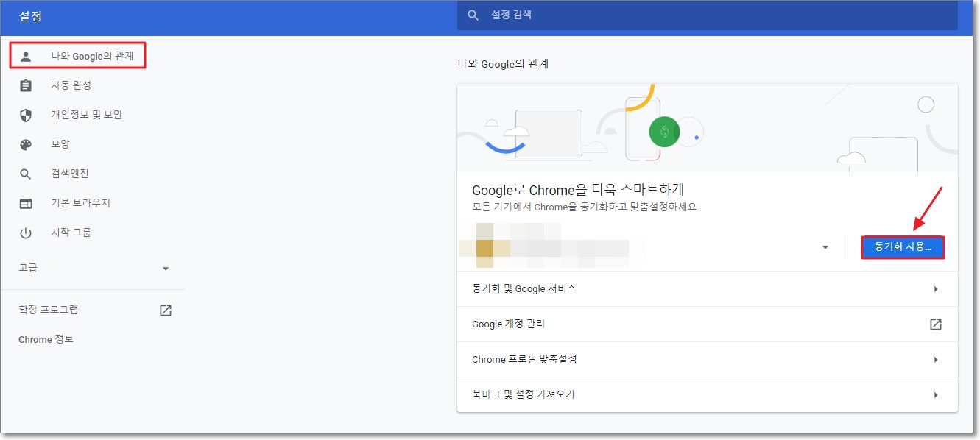Focus the 설정 검색 search field
This screenshot has width=980, height=440.
[x=708, y=15]
